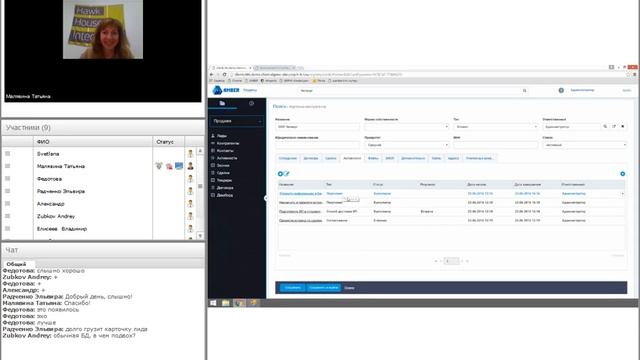
Task: Click the lookup magnifier icon for Ответственный field
Action: point(605,127)
